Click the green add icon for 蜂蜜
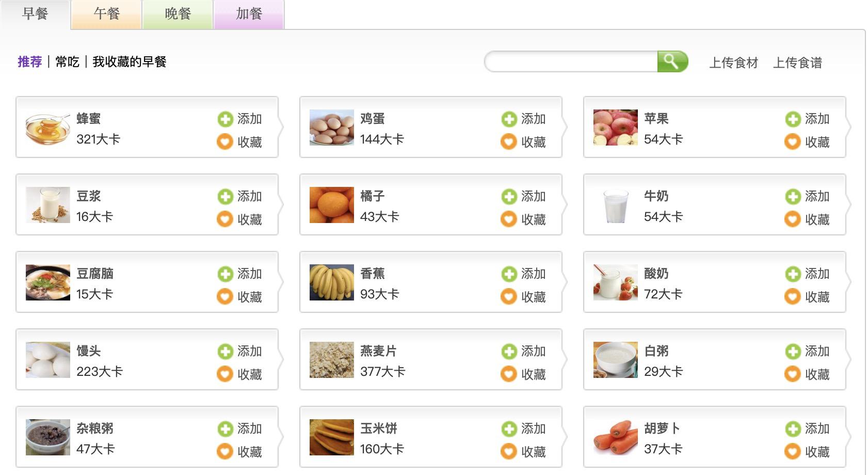868x475 pixels. click(x=225, y=119)
